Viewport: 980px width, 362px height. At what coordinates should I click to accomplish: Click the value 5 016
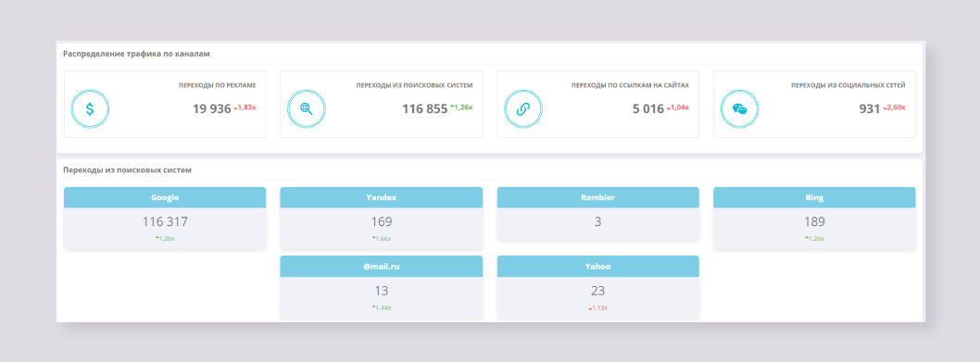[x=648, y=109]
